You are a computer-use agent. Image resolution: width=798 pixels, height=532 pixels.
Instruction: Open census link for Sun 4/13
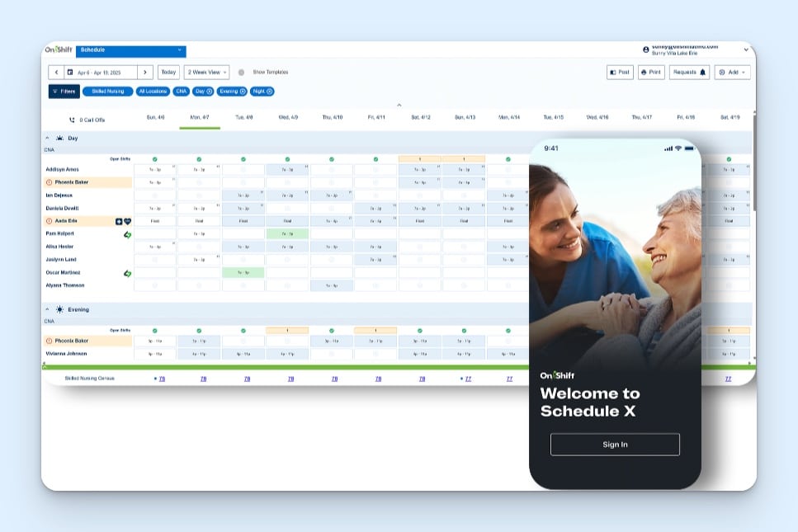coord(468,379)
